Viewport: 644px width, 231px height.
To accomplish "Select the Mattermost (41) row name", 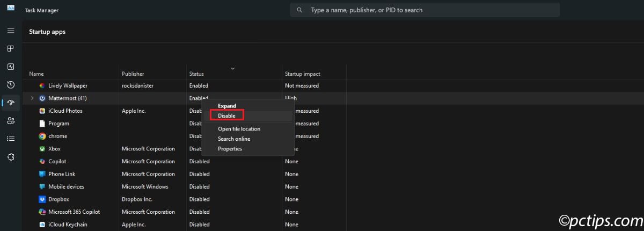I will (x=68, y=98).
